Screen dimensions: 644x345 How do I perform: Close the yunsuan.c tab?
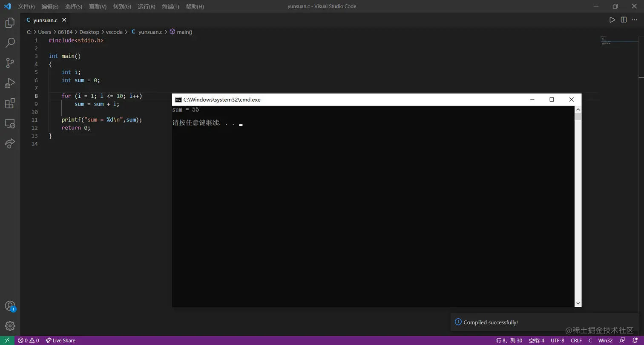click(x=64, y=20)
